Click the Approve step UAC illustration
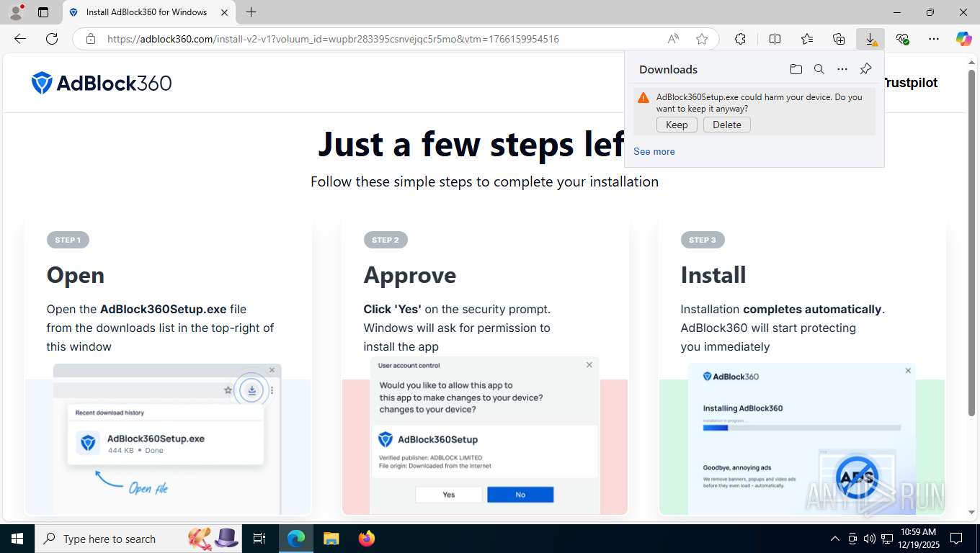This screenshot has width=980, height=553. click(x=485, y=436)
